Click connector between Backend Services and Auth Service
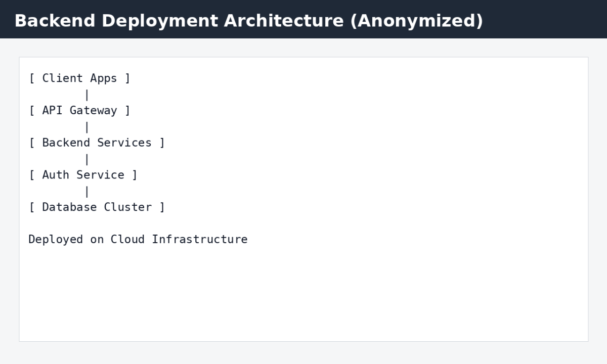Image resolution: width=607 pixels, height=364 pixels. 87,159
